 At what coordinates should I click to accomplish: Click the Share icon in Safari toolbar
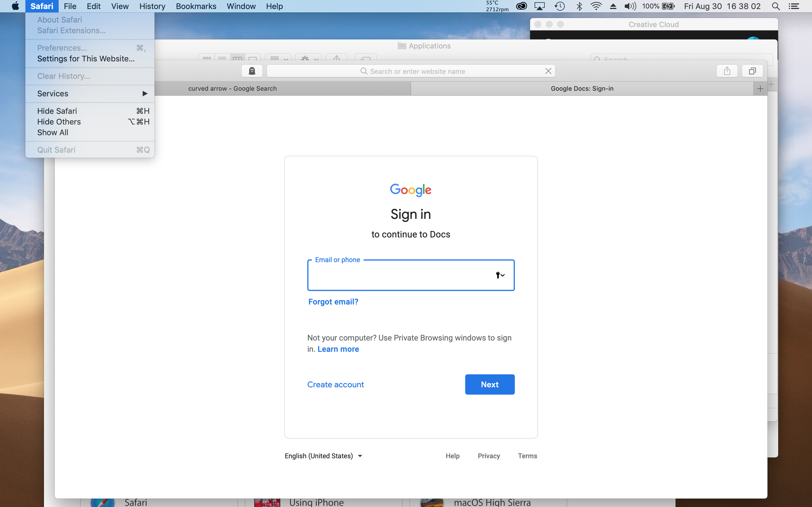click(727, 71)
